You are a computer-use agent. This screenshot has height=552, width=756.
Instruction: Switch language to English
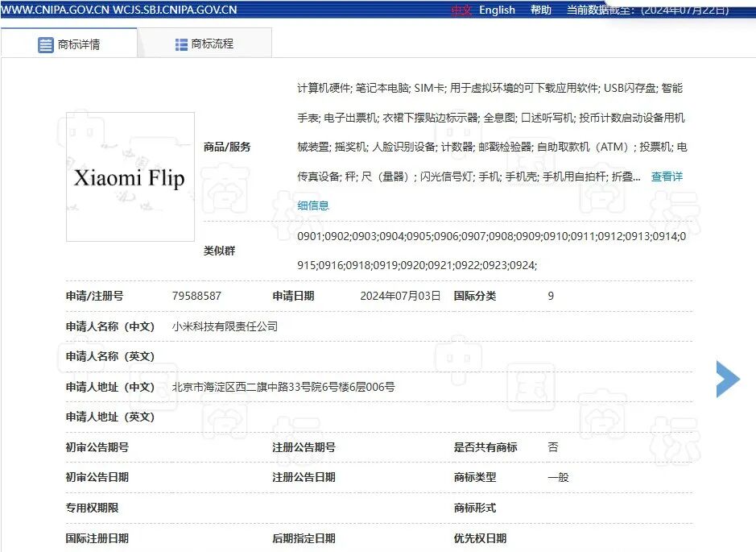tap(497, 10)
